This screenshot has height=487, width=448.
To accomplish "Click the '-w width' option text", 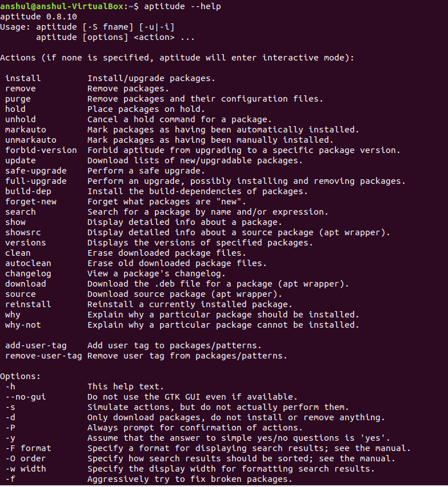I will (25, 469).
